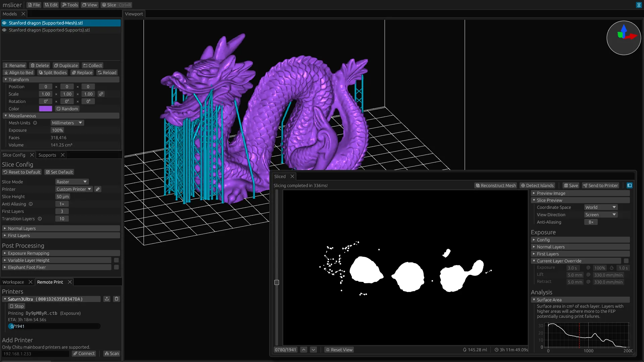Go to previous slice layer arrow
Screen dimensions: 644x362
[304, 350]
